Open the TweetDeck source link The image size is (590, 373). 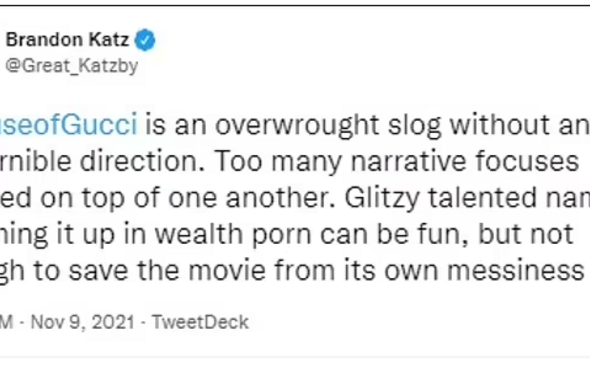pos(200,322)
